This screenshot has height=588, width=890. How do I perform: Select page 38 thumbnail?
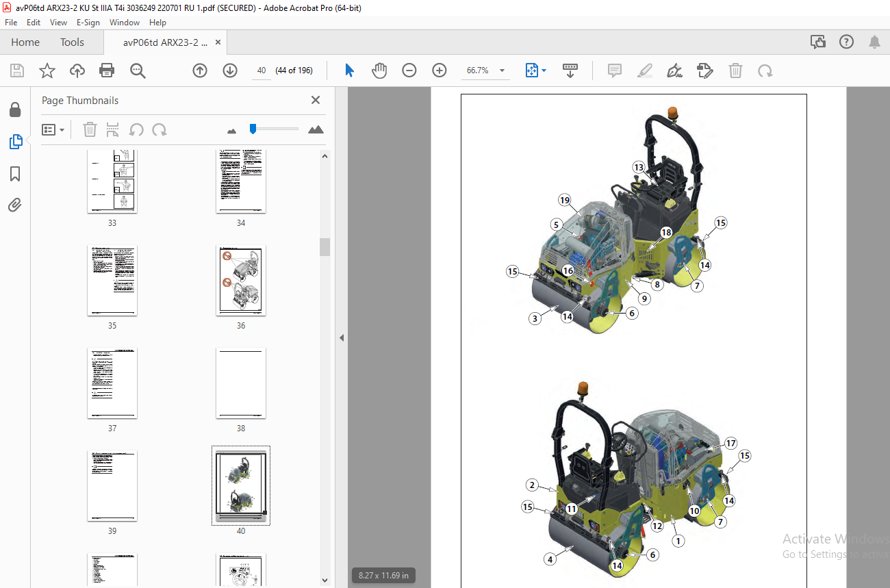click(241, 383)
